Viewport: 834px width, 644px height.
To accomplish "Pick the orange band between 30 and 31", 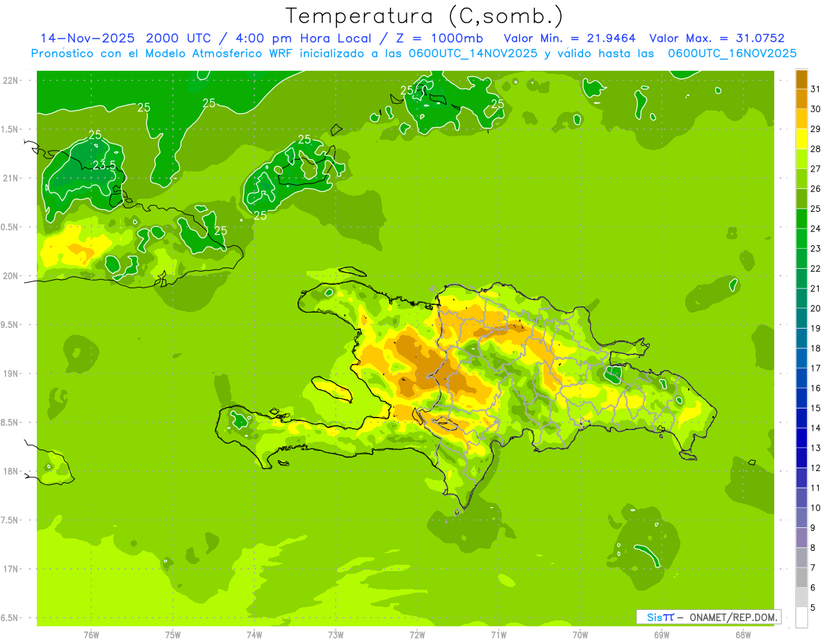I will tap(801, 99).
